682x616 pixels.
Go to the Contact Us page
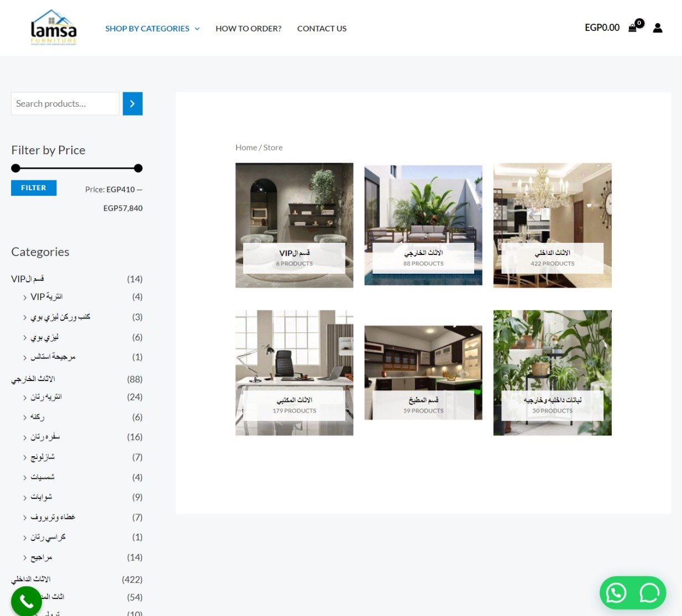pos(322,29)
